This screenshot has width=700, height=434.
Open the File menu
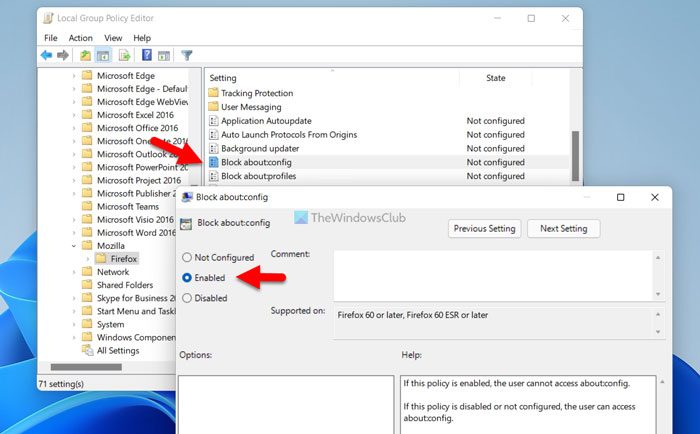50,38
